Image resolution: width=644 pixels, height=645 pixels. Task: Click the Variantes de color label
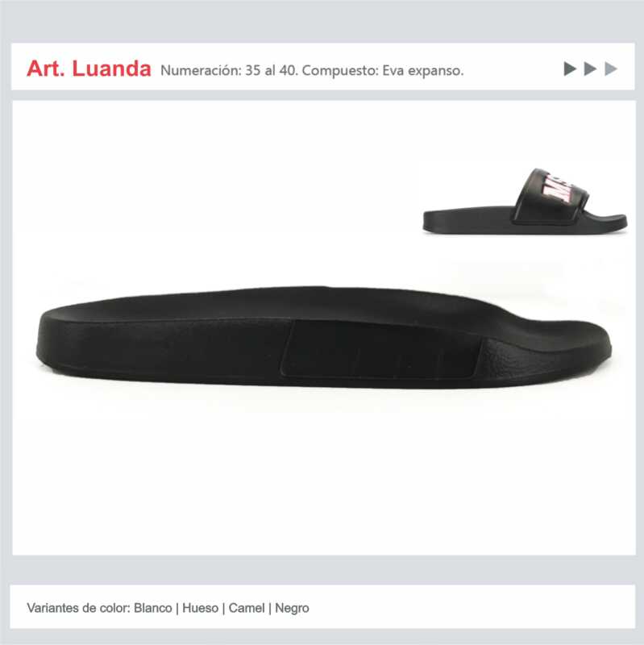click(x=79, y=608)
